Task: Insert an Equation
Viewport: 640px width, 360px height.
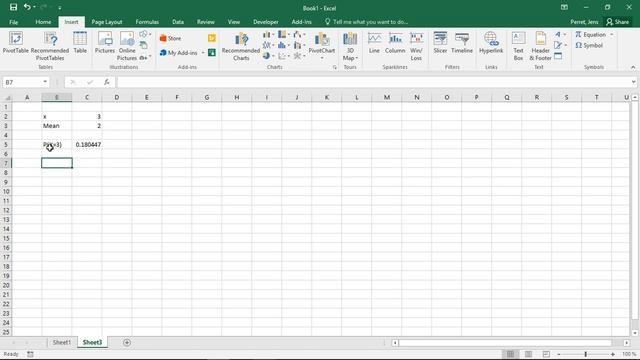Action: 591,35
